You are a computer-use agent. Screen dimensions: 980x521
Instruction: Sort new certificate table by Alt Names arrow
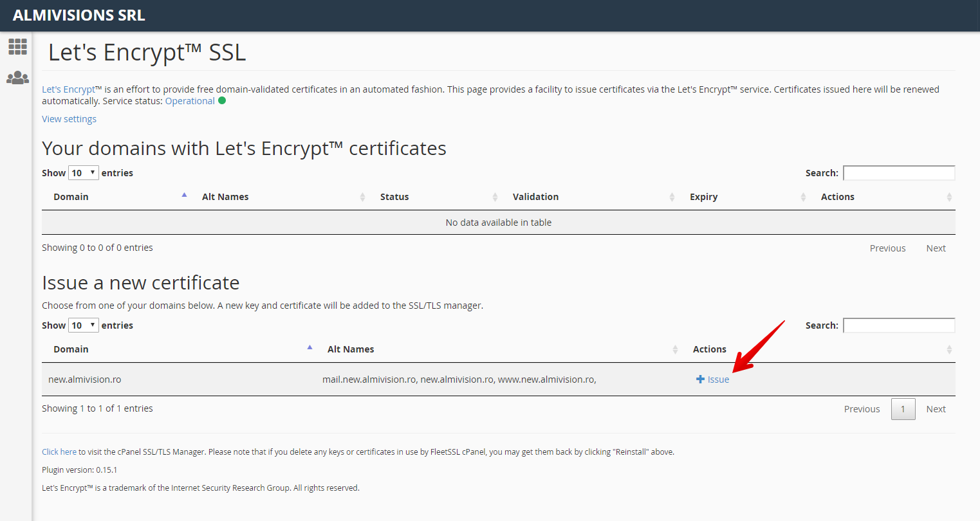click(675, 349)
